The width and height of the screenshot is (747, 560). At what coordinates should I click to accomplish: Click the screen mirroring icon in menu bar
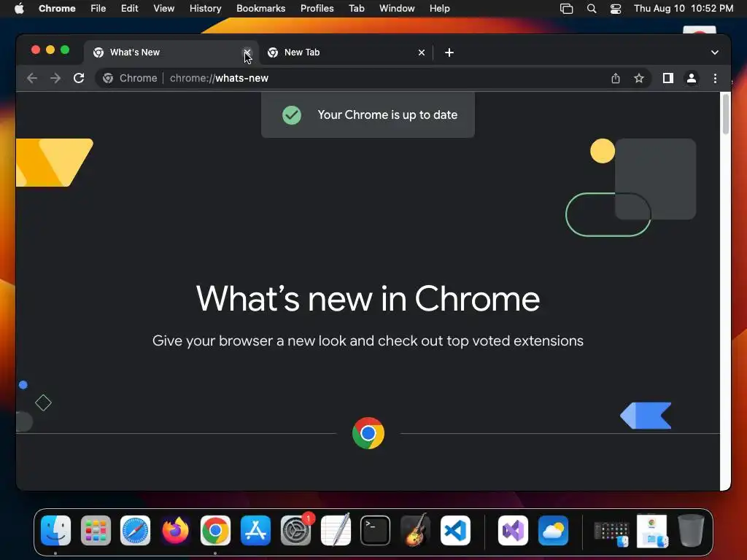tap(566, 9)
